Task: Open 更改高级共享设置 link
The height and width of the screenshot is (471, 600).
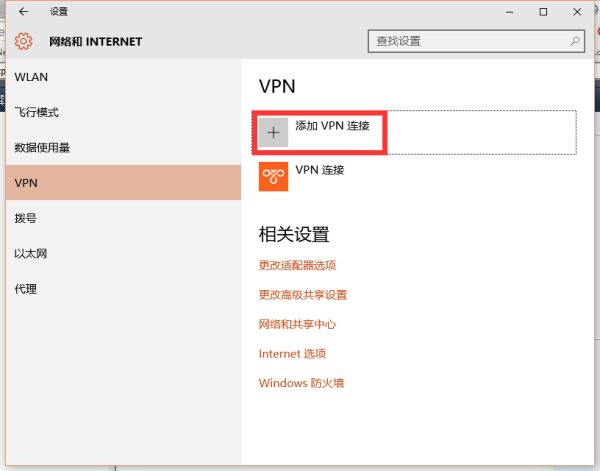Action: click(x=303, y=295)
